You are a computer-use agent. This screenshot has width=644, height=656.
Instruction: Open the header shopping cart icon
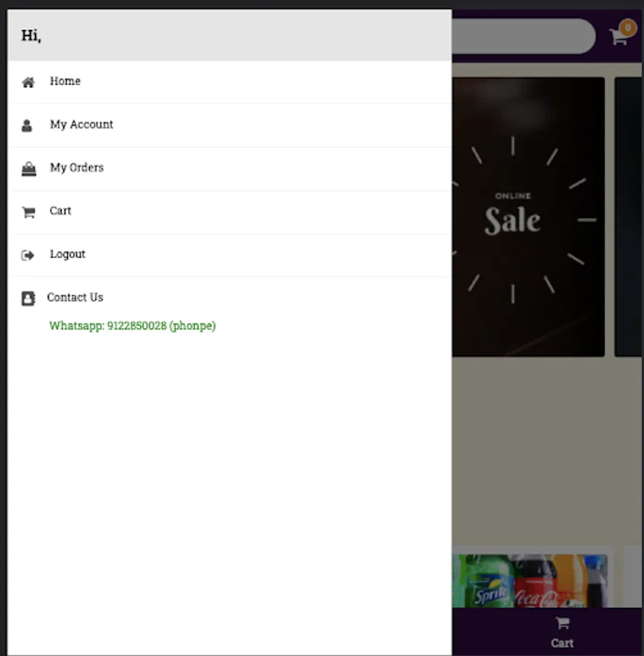(x=619, y=37)
